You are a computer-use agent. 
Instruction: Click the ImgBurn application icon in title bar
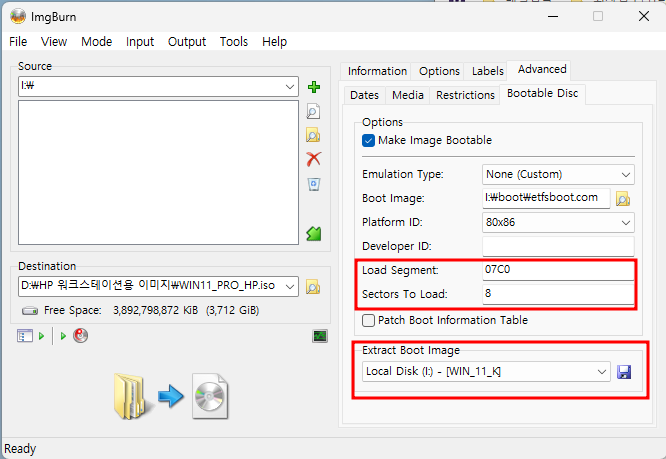(x=18, y=17)
